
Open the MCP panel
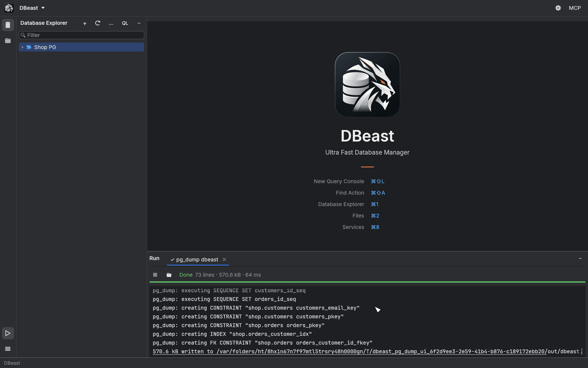click(575, 8)
